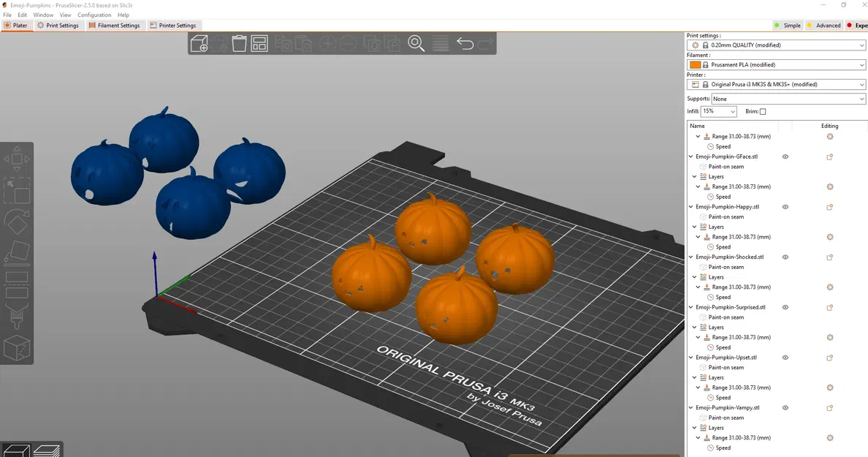Switch to Simple mode

point(787,26)
